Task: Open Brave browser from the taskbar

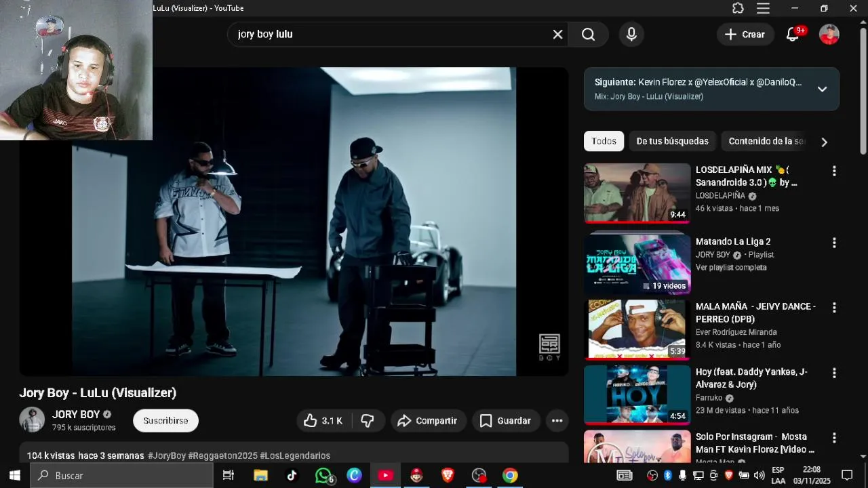Action: pos(448,476)
